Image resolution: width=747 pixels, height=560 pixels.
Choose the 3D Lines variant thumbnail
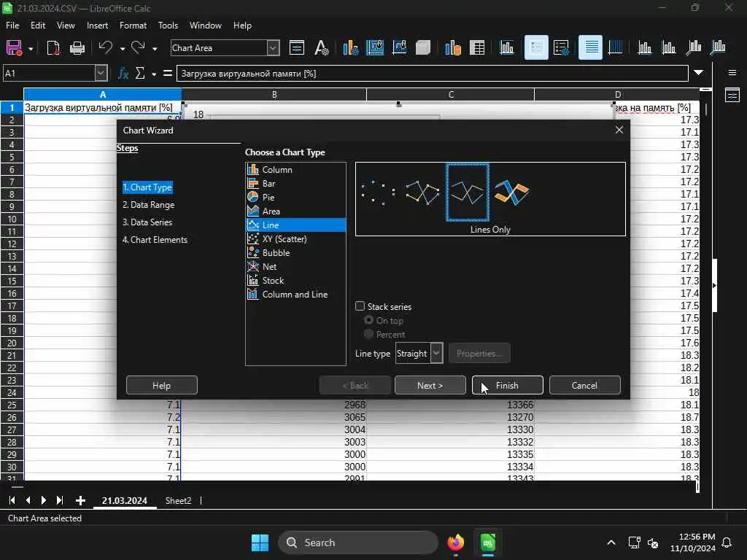pyautogui.click(x=511, y=192)
